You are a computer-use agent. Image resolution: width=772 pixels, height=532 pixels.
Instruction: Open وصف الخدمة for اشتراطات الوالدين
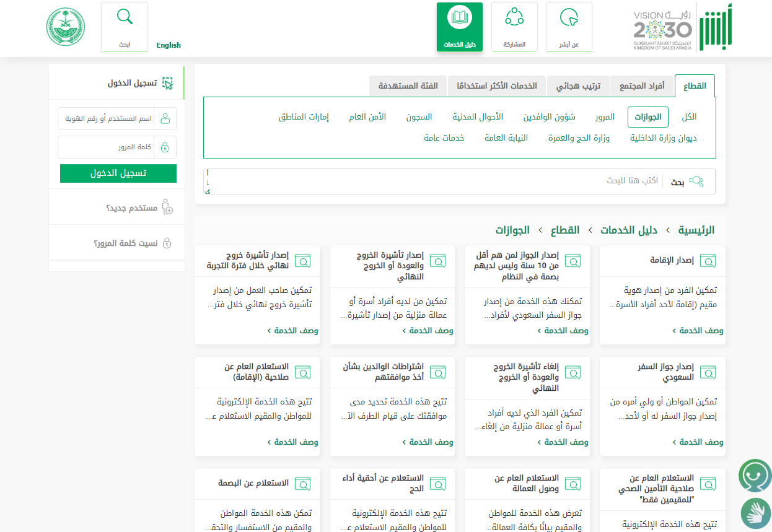coord(428,442)
